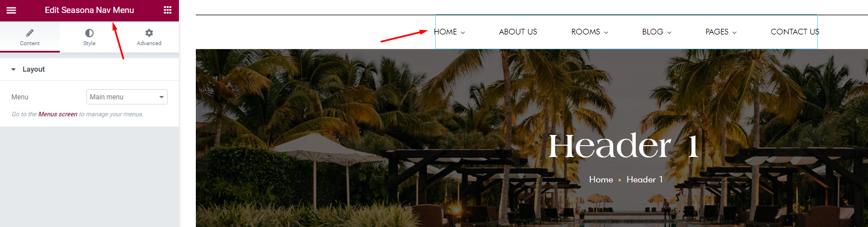This screenshot has width=868, height=227.
Task: Open the Main menu dropdown
Action: click(x=127, y=97)
